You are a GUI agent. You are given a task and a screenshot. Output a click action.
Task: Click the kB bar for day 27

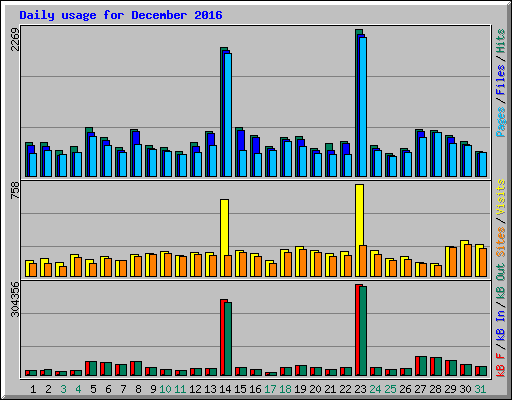click(x=421, y=366)
